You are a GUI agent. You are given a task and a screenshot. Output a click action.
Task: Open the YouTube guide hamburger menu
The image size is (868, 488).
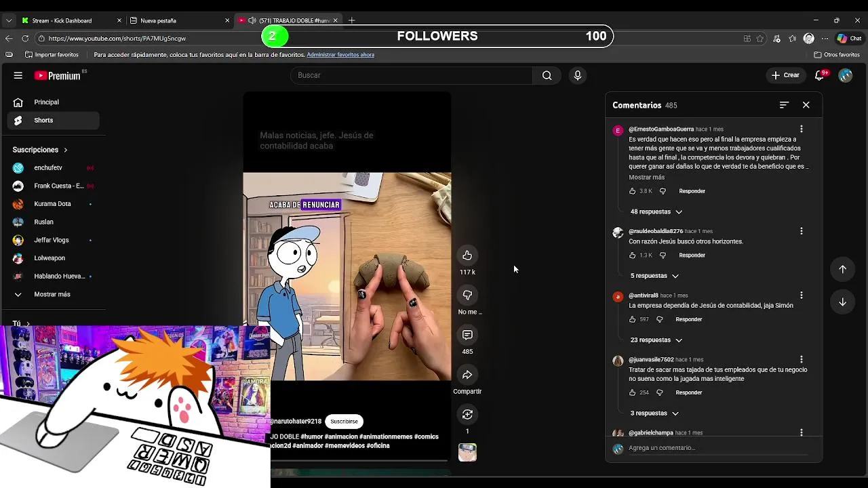[18, 75]
